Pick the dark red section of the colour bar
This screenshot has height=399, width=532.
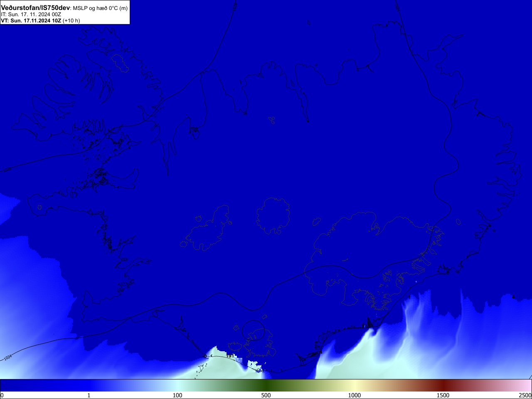pos(443,385)
